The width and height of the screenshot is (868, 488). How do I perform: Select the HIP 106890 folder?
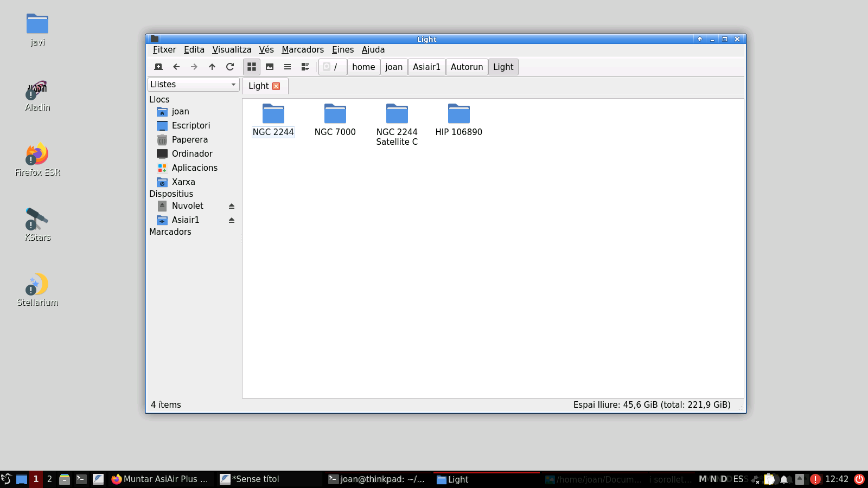point(458,120)
